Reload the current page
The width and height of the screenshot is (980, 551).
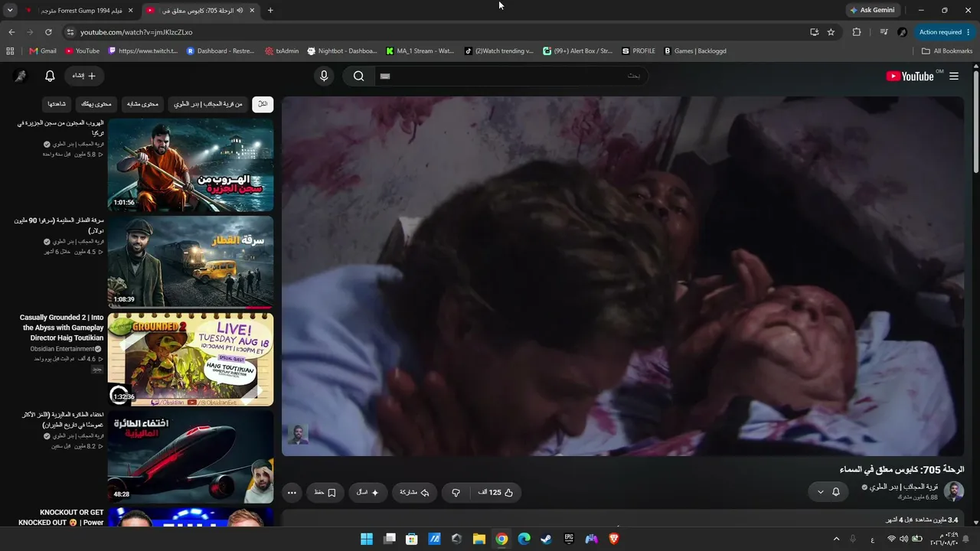click(48, 32)
